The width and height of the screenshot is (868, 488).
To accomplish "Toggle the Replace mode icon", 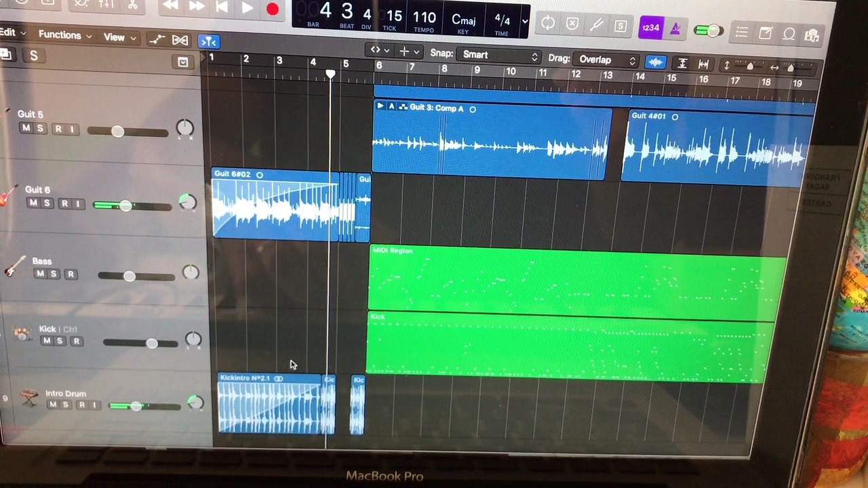I will click(572, 24).
